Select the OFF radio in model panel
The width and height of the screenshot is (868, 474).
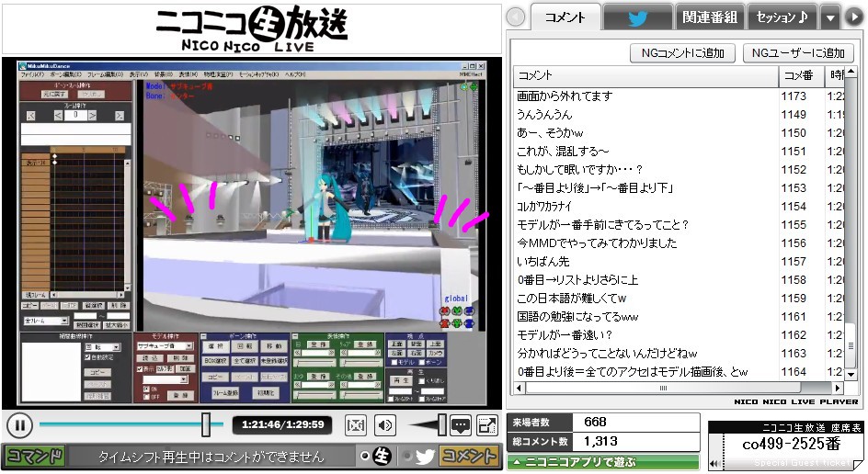[146, 397]
